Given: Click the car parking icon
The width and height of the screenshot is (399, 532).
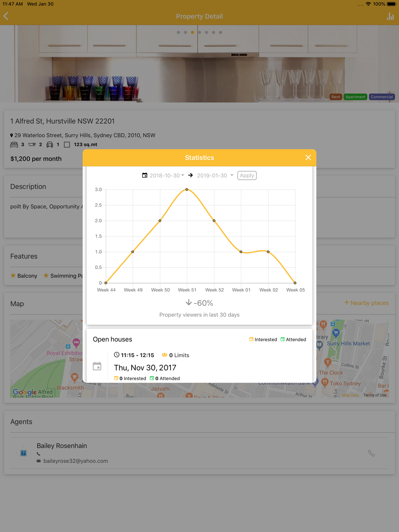Looking at the screenshot, I should click(50, 145).
